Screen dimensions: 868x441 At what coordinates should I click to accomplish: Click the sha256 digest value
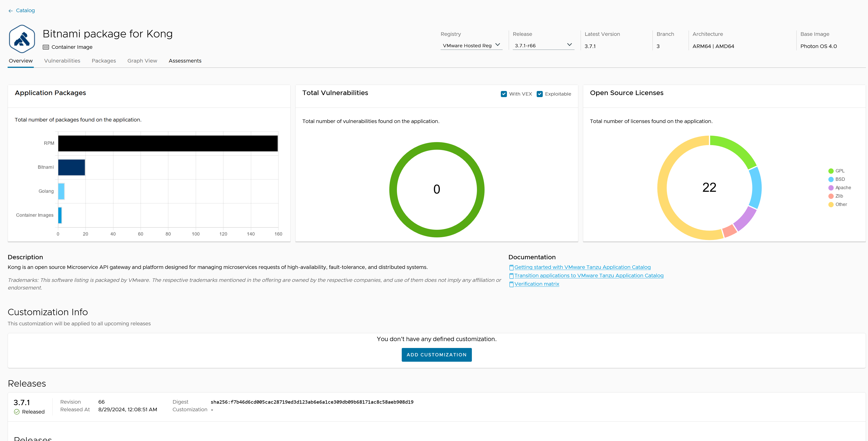pos(312,402)
